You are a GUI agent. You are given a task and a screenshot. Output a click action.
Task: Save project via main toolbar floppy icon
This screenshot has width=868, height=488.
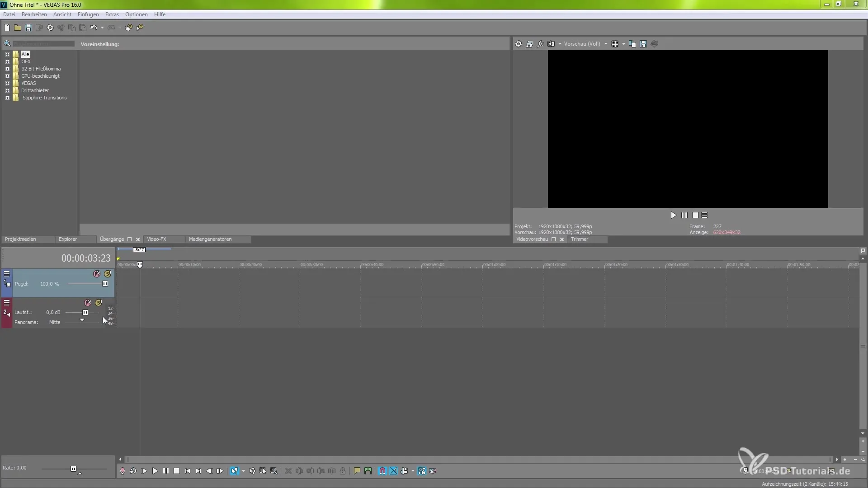tap(28, 28)
